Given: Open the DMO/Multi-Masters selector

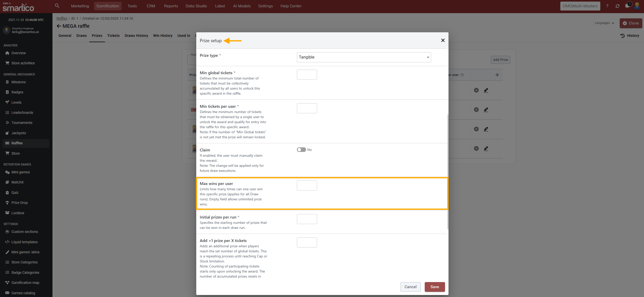Looking at the screenshot, I should tap(580, 6).
